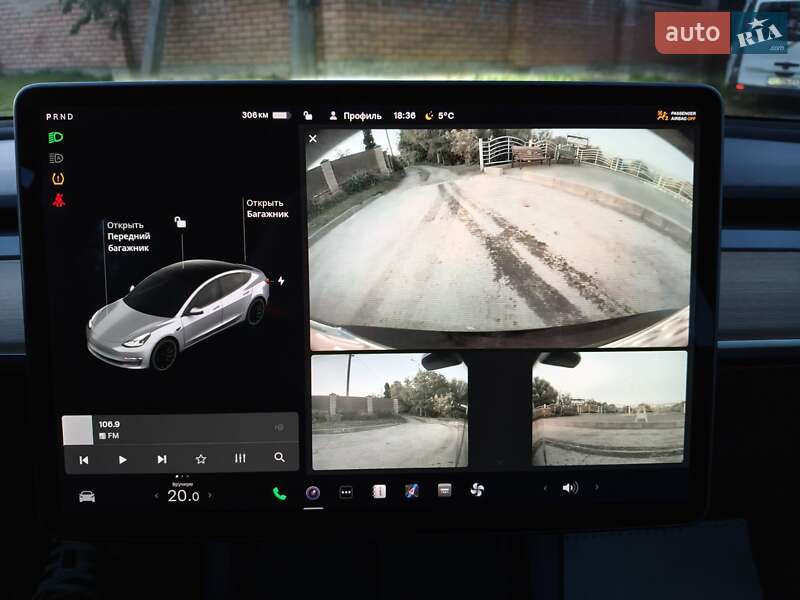
Task: Open the calendar app icon
Action: click(x=381, y=491)
